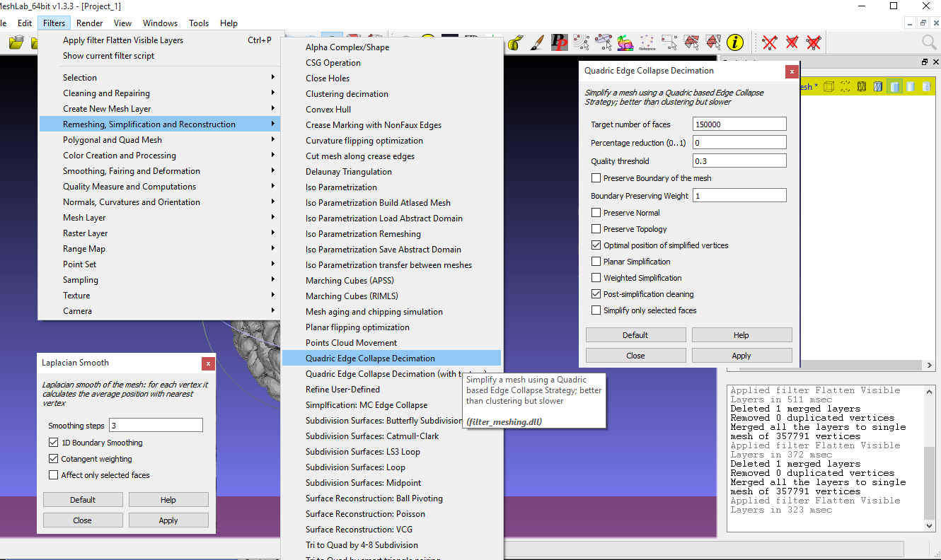Viewport: 941px width, 560px height.
Task: Delete selected faces and vertices icon
Action: (814, 42)
